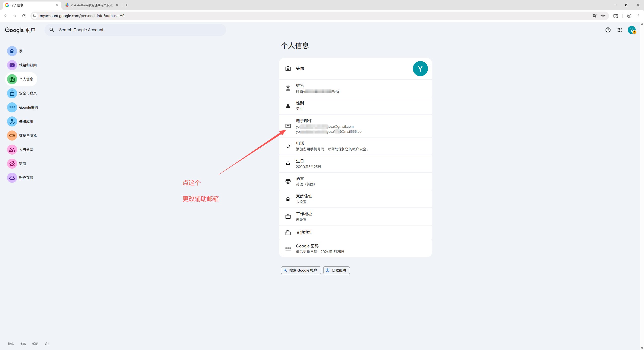Open the 家庭住址 row
The height and width of the screenshot is (350, 644).
355,199
